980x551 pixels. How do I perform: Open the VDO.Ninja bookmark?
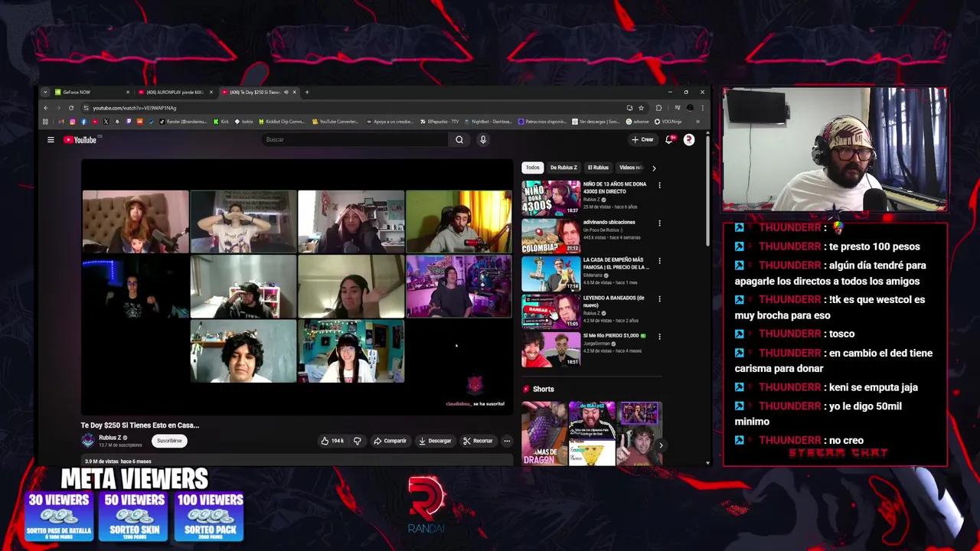pos(668,122)
